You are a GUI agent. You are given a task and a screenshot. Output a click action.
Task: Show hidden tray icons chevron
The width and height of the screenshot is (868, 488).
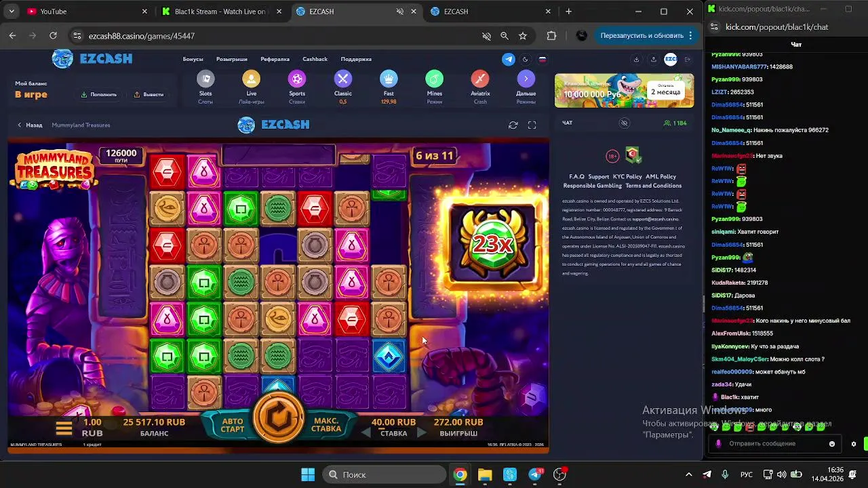(x=689, y=474)
